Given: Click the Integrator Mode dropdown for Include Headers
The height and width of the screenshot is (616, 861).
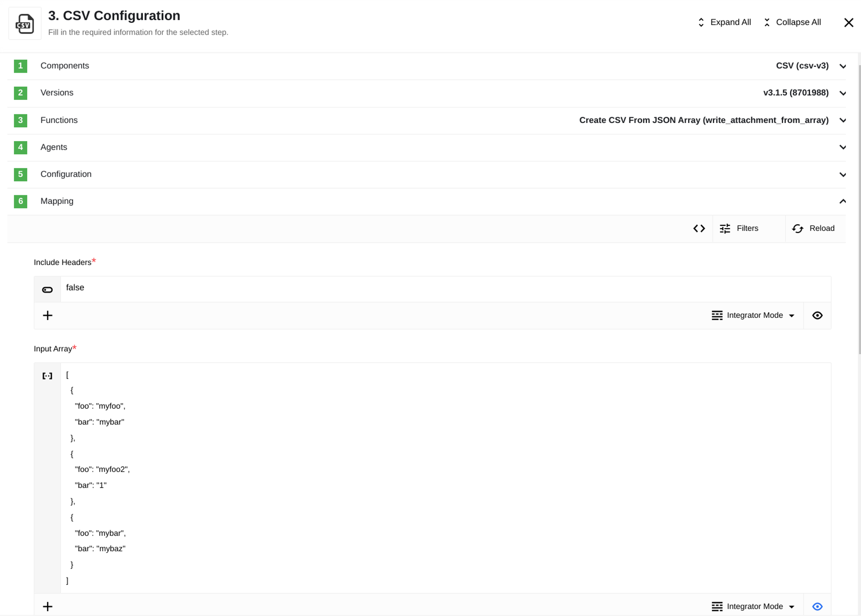Looking at the screenshot, I should click(x=754, y=315).
